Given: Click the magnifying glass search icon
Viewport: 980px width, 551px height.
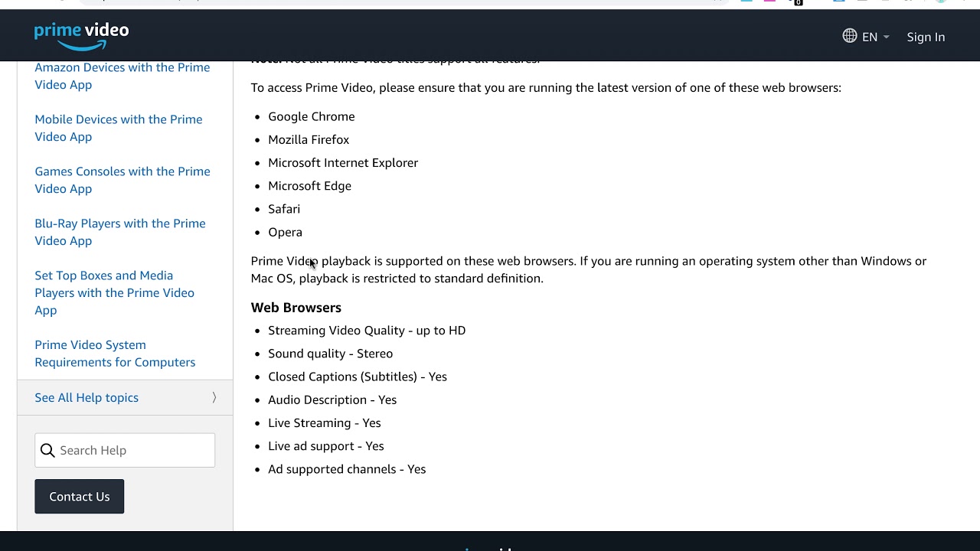Looking at the screenshot, I should [47, 450].
